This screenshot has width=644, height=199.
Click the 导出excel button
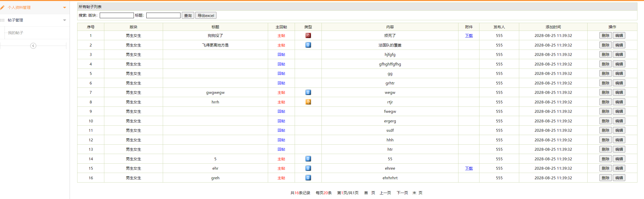(x=206, y=15)
